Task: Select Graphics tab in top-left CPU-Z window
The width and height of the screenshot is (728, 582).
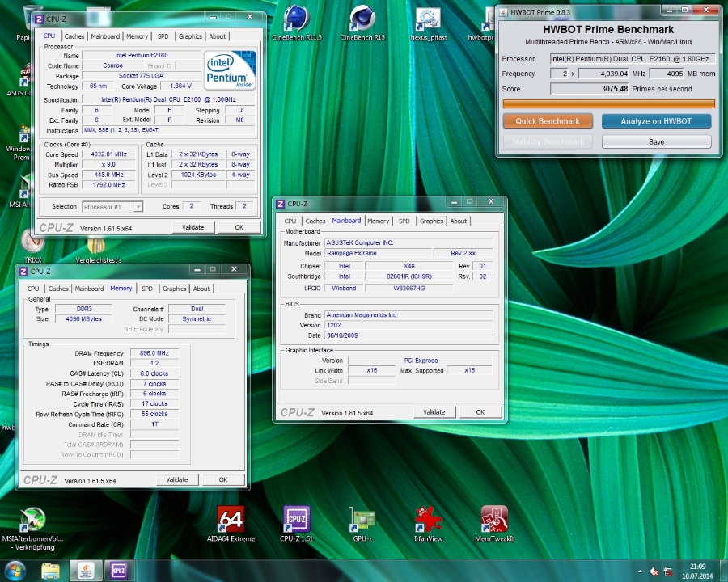Action: [x=190, y=36]
